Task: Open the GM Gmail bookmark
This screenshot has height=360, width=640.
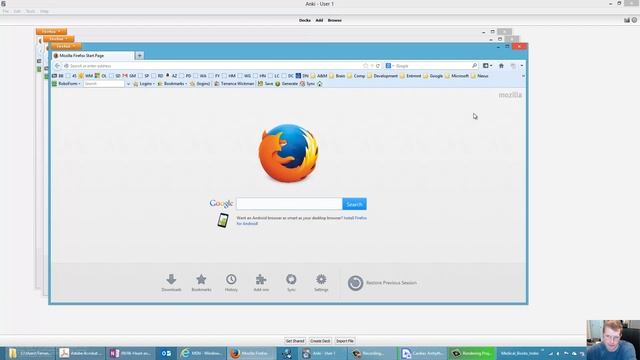Action: pos(129,76)
